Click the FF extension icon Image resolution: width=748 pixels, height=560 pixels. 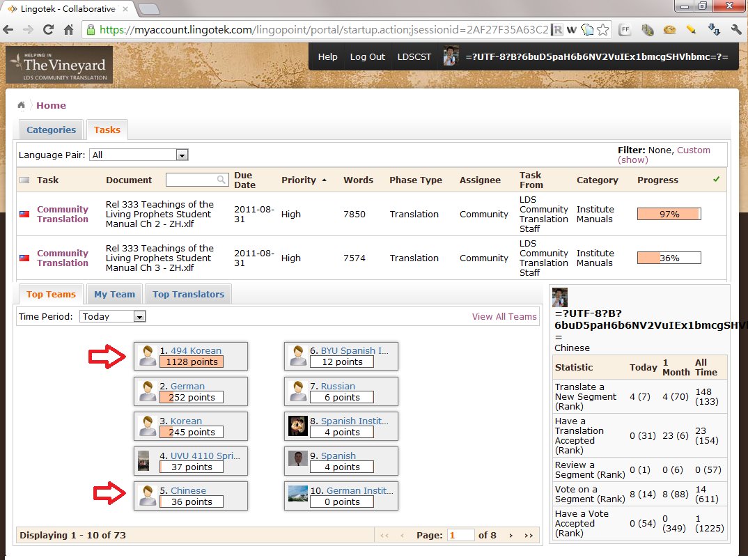coord(625,30)
